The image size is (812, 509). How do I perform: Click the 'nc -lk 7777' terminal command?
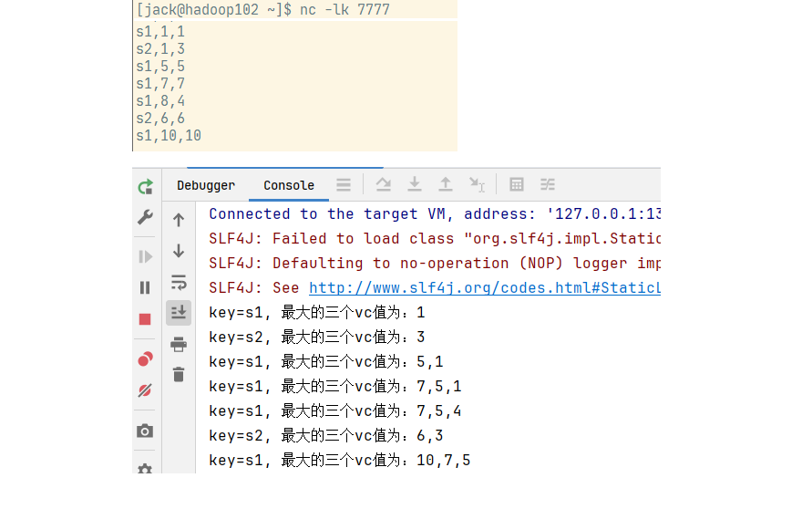[x=344, y=9]
